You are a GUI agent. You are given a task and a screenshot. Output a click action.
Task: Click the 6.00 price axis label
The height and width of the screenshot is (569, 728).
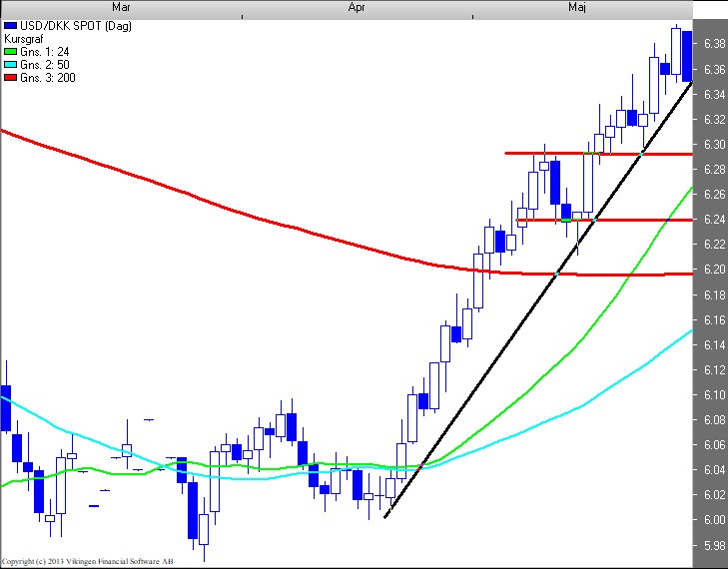coord(715,520)
